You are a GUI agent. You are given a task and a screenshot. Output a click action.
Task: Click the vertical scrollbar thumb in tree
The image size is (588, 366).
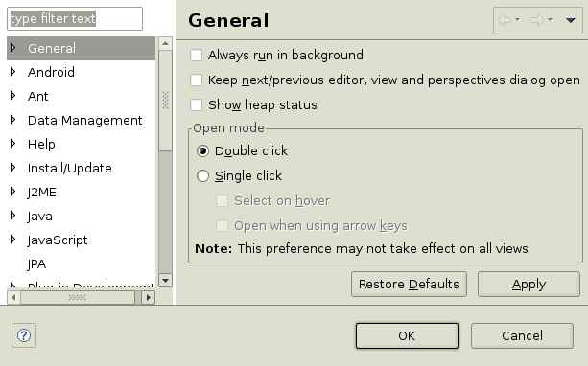165,102
